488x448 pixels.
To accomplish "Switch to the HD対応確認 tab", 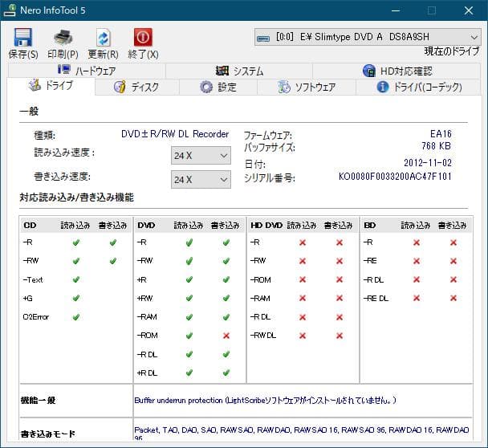I will [396, 71].
